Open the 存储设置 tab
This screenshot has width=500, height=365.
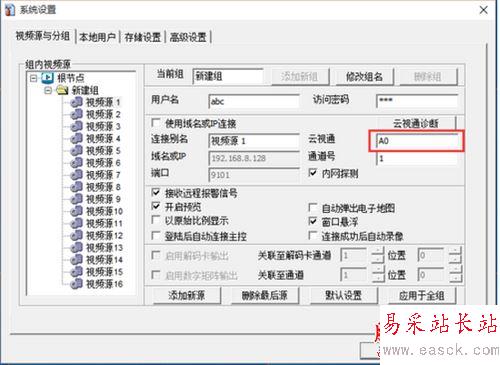pyautogui.click(x=143, y=37)
